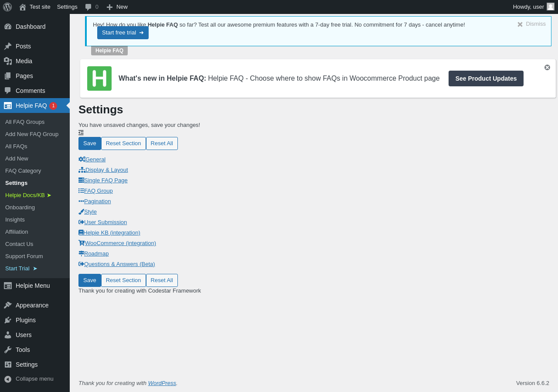
Task: Click the Start free trial button
Action: point(123,33)
